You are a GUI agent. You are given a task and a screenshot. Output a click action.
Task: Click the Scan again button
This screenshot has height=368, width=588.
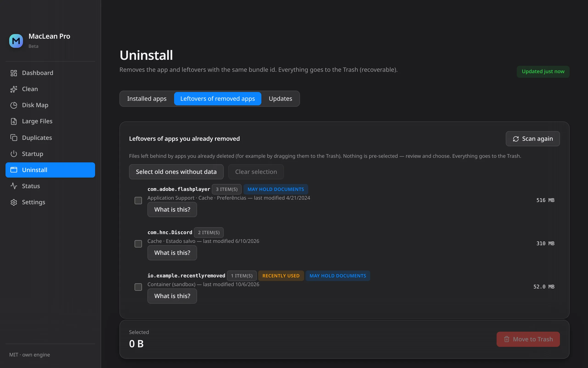(x=533, y=139)
